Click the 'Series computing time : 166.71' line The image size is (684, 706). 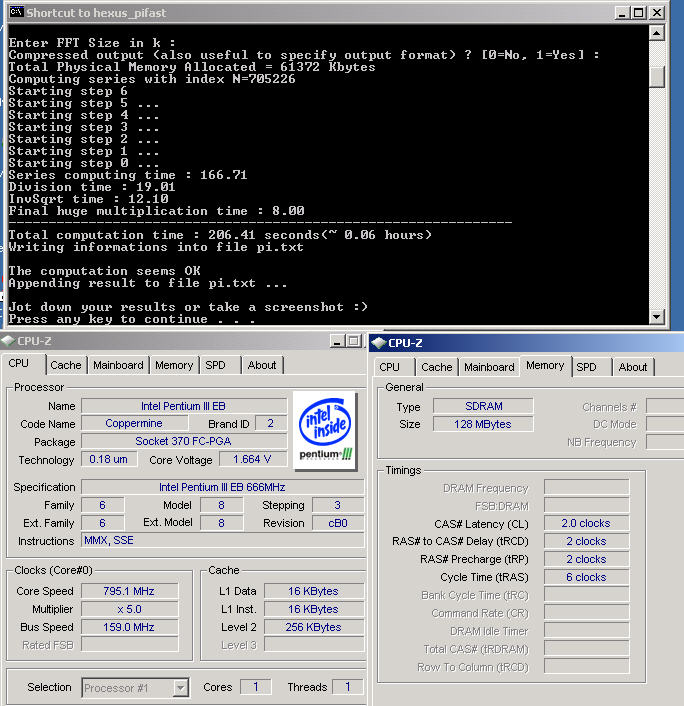click(x=128, y=175)
